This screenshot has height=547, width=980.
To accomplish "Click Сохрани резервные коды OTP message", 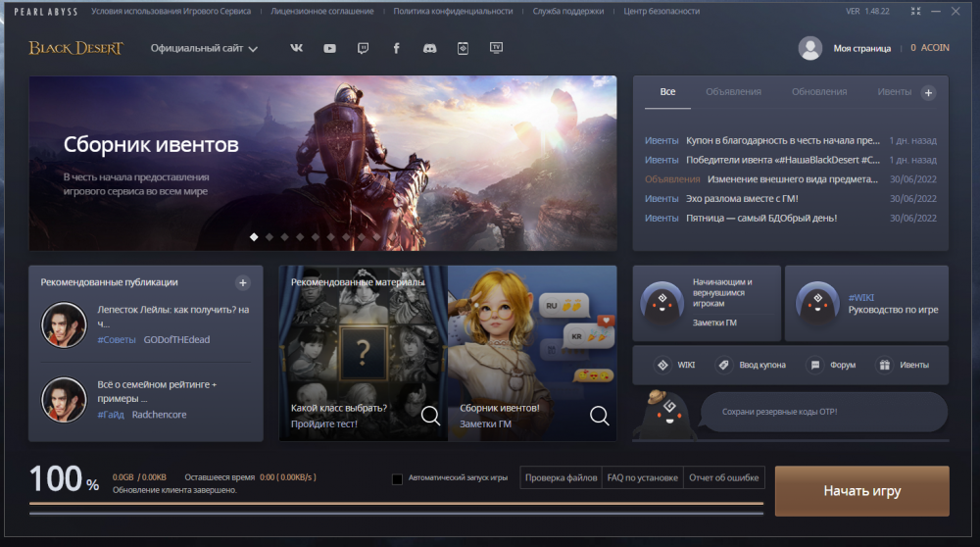I will 823,412.
